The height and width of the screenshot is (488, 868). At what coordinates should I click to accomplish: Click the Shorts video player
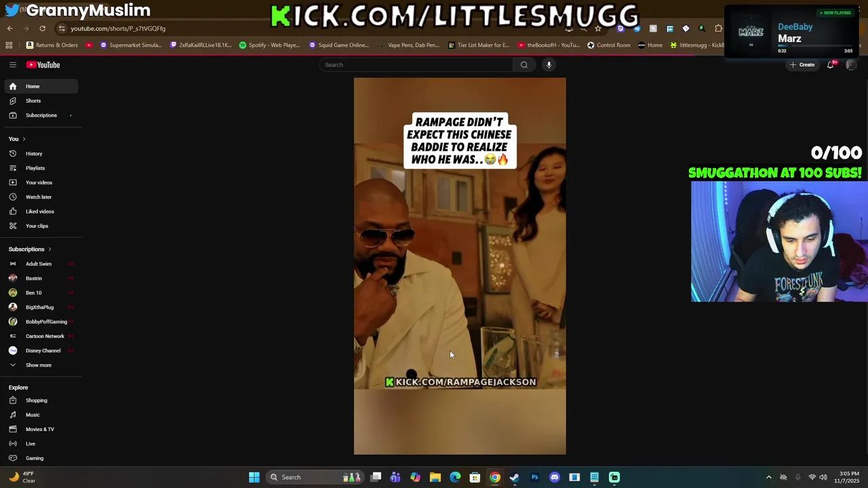click(x=460, y=266)
